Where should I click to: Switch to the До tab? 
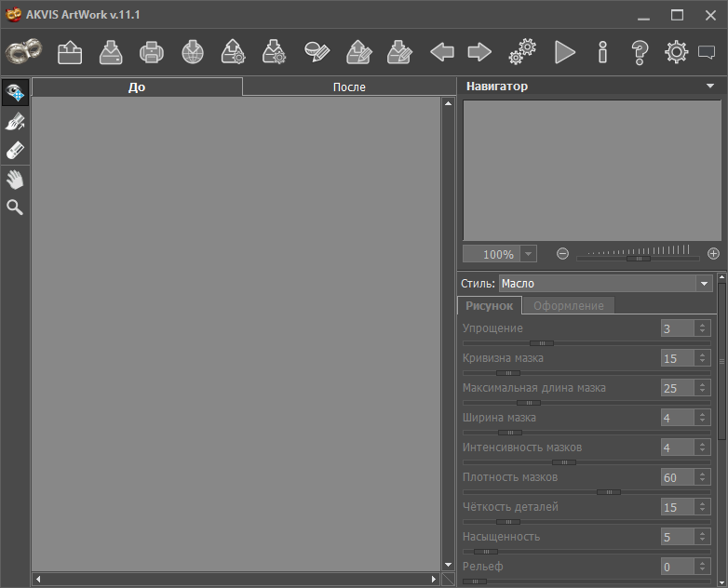click(137, 87)
